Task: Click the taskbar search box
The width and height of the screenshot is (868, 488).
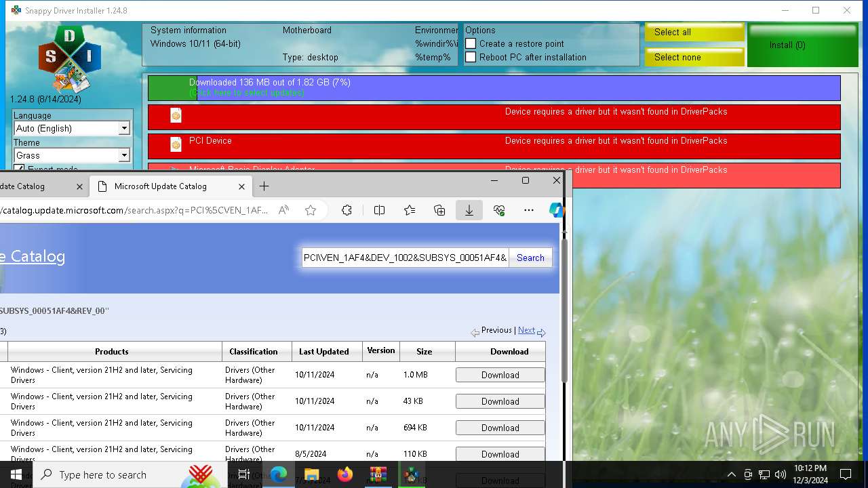Action: click(130, 474)
